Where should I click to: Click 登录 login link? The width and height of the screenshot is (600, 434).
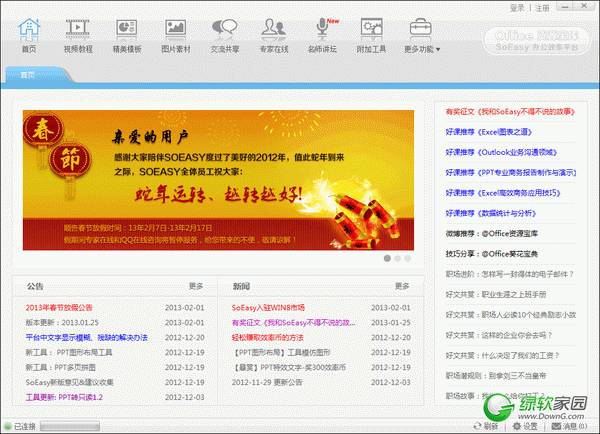[517, 8]
